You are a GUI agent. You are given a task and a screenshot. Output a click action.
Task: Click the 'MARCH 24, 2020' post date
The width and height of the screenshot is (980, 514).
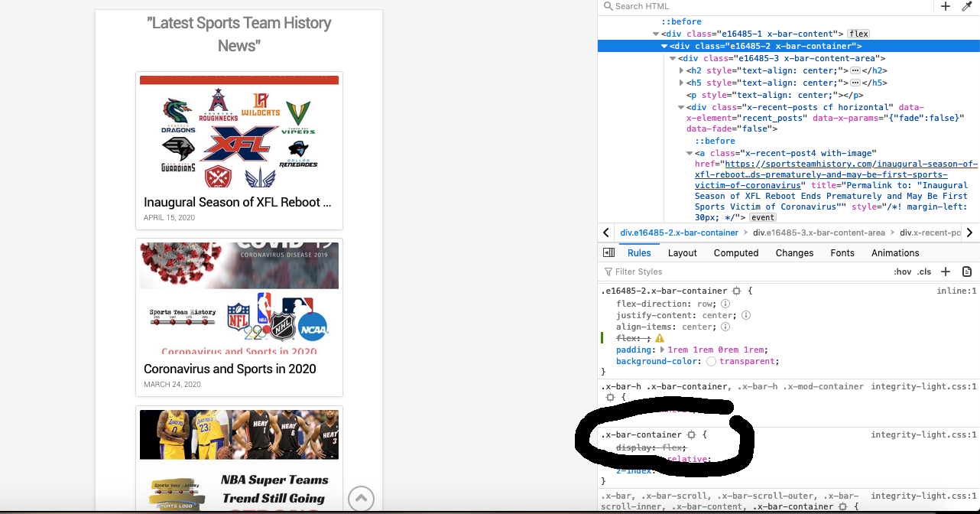point(173,385)
